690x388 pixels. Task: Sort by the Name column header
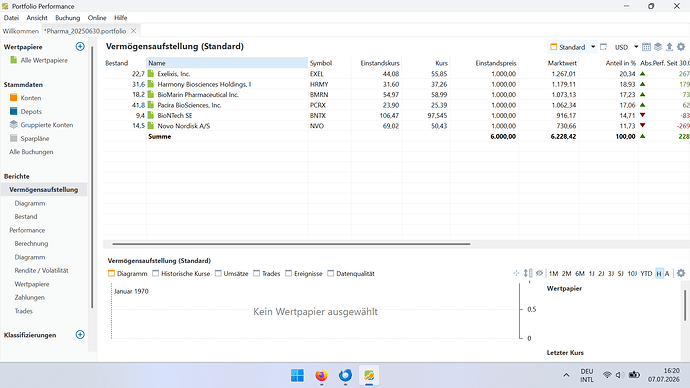[227, 63]
